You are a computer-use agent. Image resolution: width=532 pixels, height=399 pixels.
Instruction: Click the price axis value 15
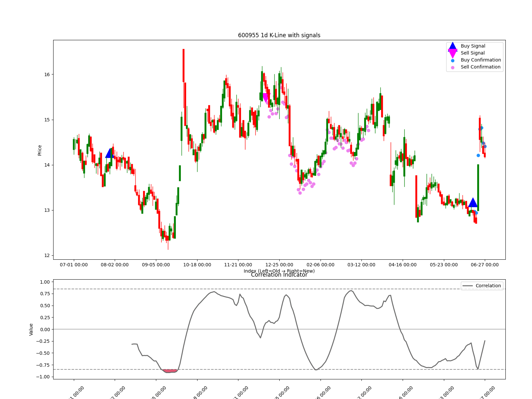coord(47,120)
